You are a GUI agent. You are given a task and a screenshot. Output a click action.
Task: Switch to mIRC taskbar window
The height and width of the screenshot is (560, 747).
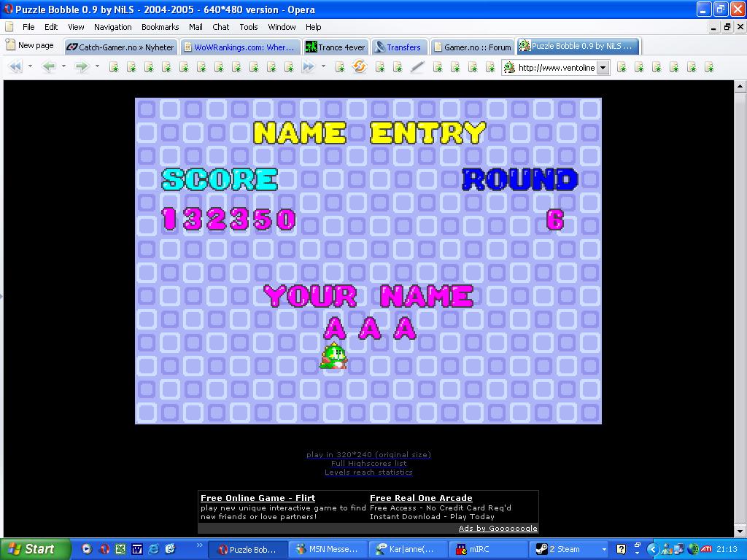click(488, 550)
